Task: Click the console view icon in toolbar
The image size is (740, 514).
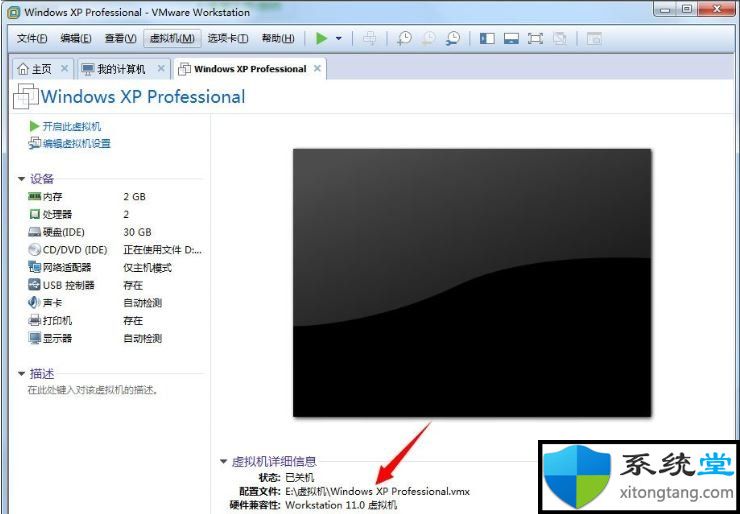Action: 594,39
